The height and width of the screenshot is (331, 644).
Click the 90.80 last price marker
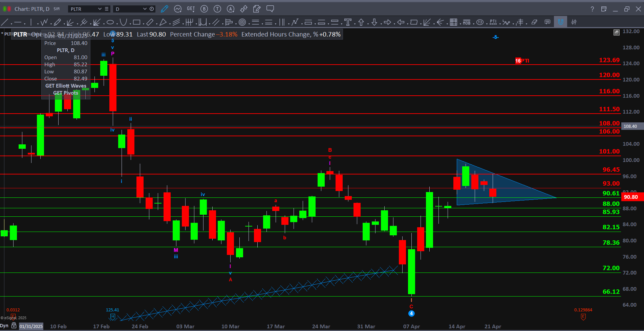coord(631,197)
